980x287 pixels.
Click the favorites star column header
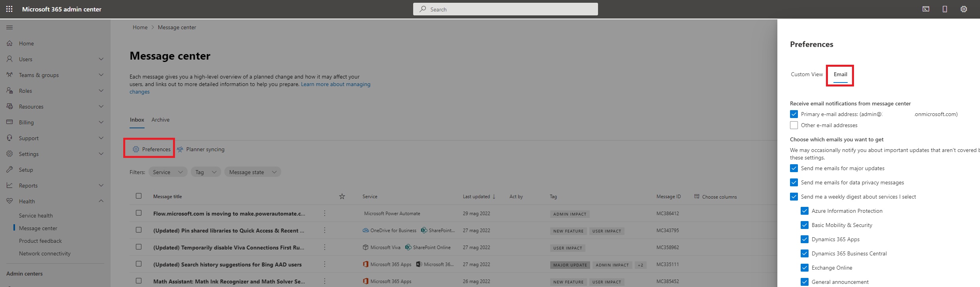click(x=342, y=197)
